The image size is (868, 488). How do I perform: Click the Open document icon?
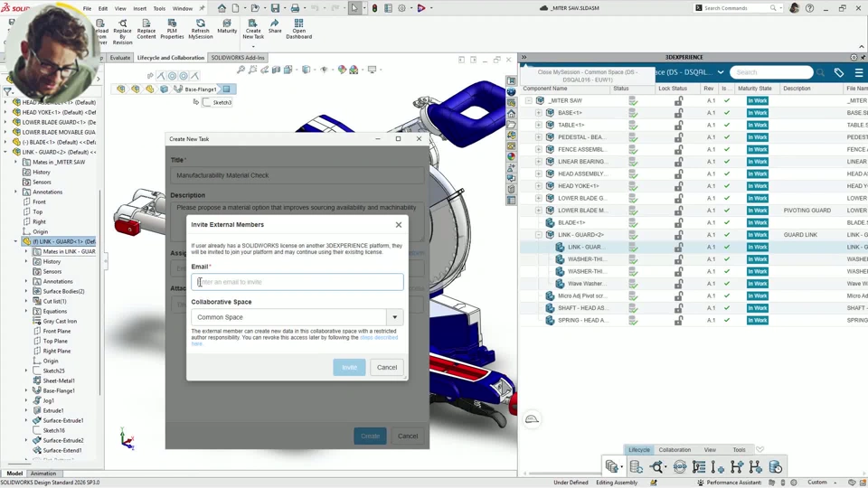click(x=255, y=8)
